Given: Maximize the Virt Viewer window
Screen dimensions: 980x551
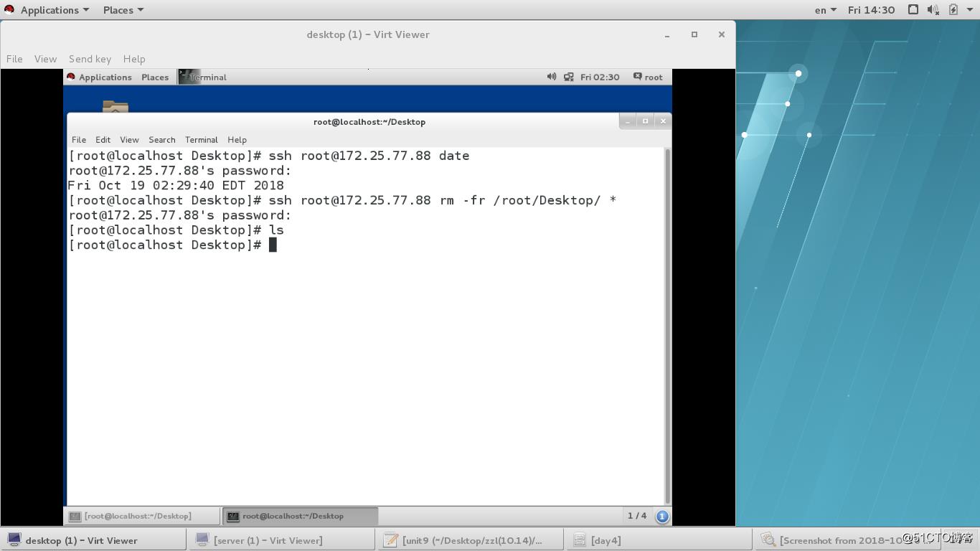Looking at the screenshot, I should 694,34.
